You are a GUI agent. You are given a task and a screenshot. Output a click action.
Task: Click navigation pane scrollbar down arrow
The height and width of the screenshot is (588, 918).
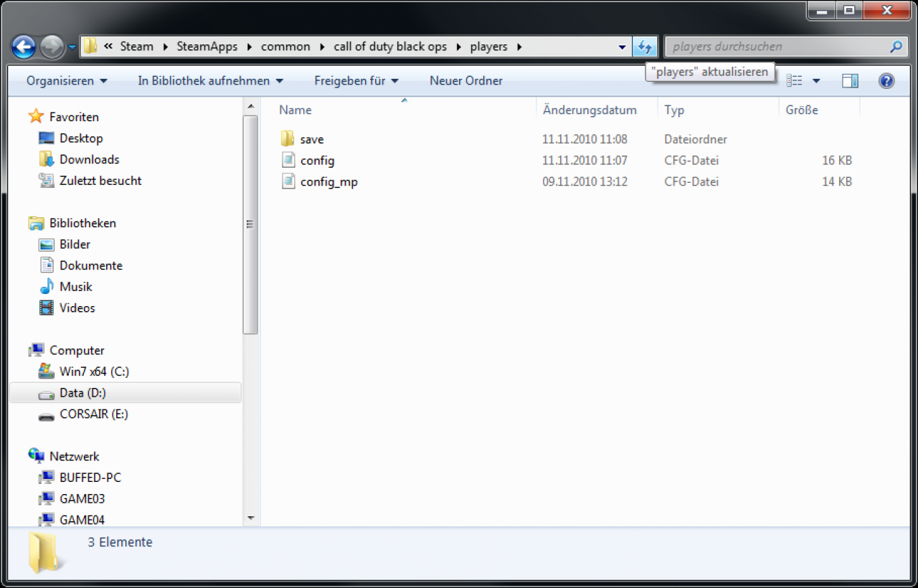pyautogui.click(x=250, y=518)
